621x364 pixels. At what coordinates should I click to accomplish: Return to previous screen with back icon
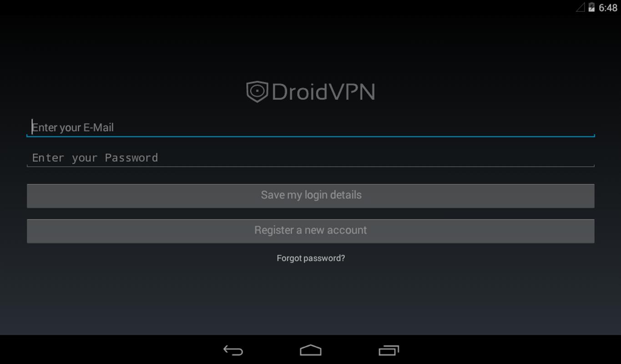click(233, 350)
